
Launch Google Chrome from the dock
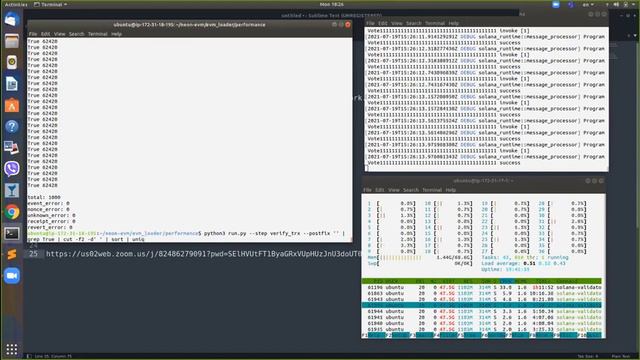(x=12, y=212)
